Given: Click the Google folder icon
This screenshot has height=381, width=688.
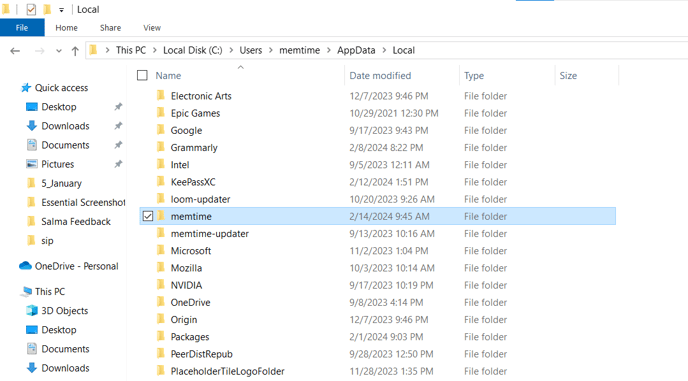Looking at the screenshot, I should pos(161,129).
